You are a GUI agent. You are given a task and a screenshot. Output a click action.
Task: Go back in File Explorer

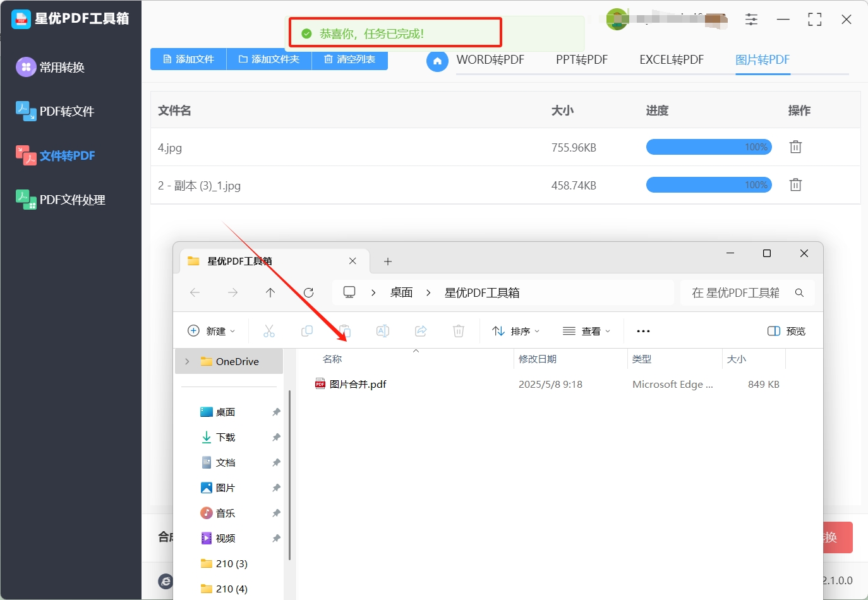pyautogui.click(x=195, y=292)
